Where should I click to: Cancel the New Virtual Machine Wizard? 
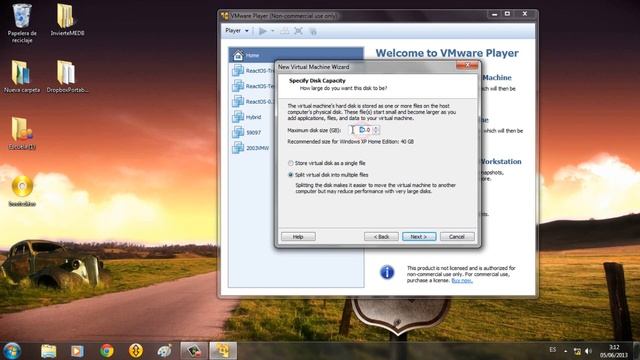457,237
